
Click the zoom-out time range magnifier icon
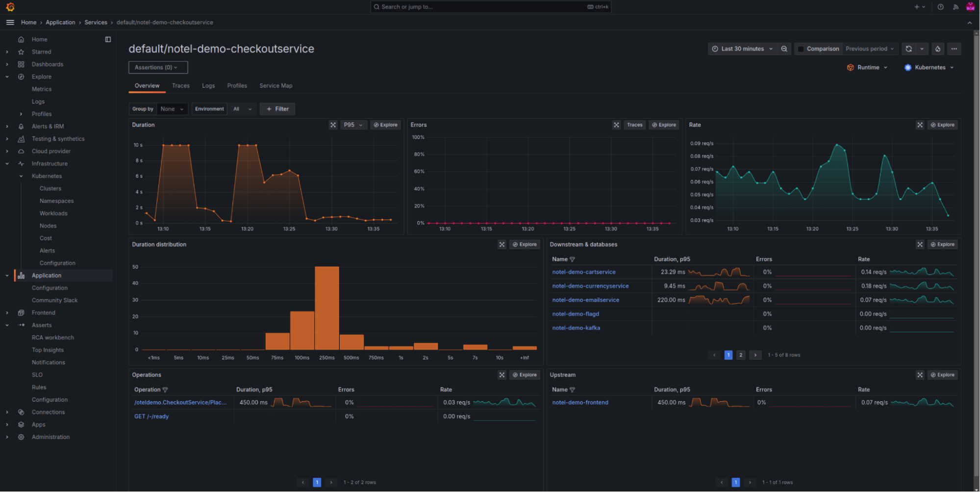(784, 49)
